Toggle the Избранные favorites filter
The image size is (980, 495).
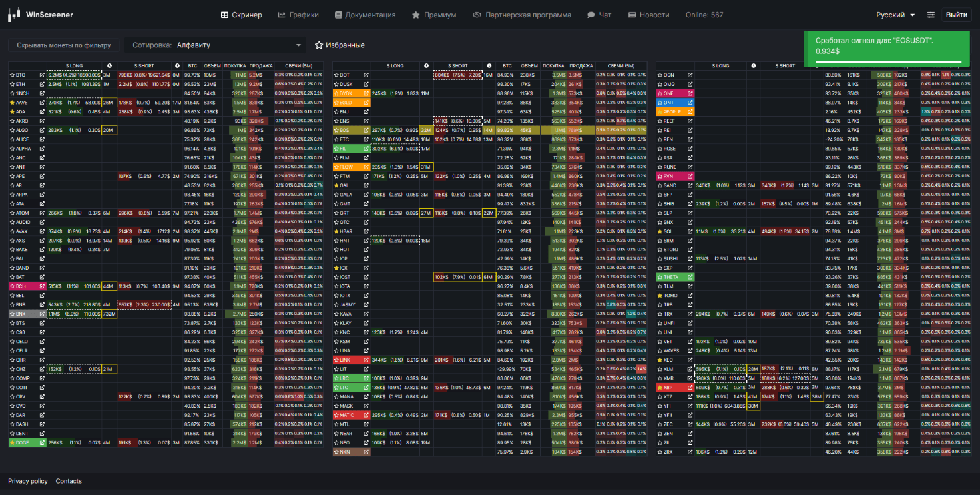pyautogui.click(x=340, y=45)
